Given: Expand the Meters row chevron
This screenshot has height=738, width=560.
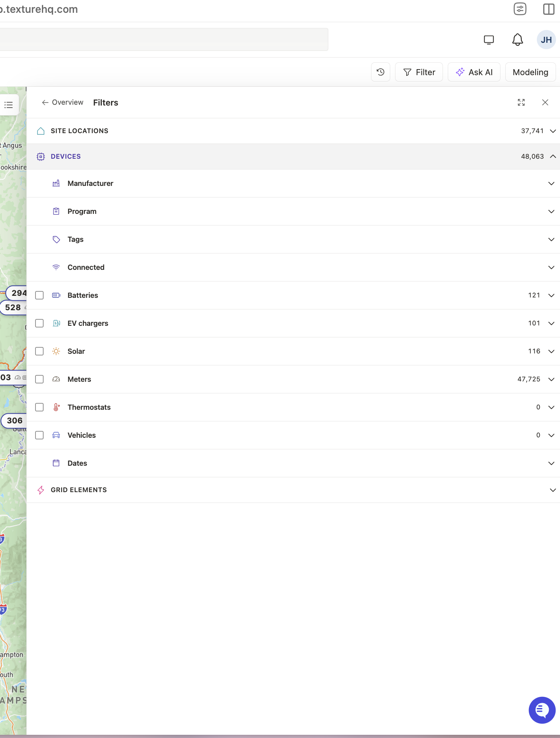Looking at the screenshot, I should tap(551, 379).
